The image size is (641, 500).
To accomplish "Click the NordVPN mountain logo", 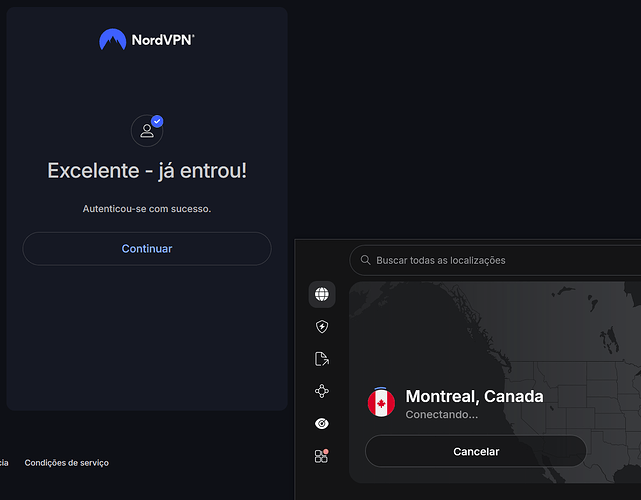I will [112, 40].
